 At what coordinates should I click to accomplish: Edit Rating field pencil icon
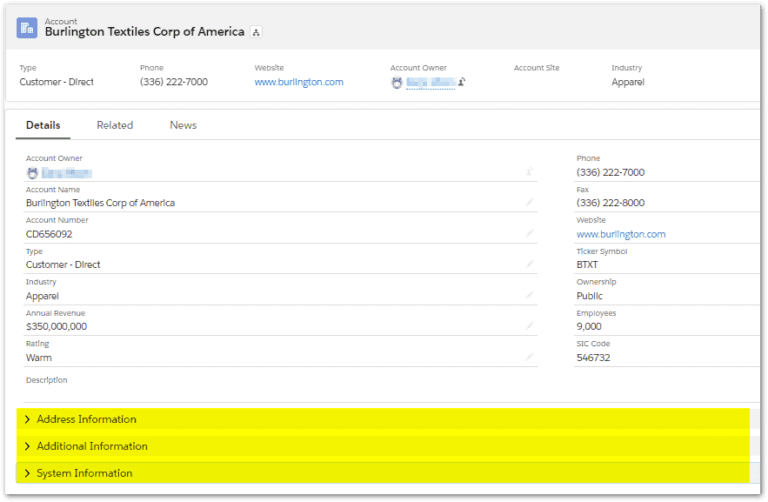pos(529,357)
